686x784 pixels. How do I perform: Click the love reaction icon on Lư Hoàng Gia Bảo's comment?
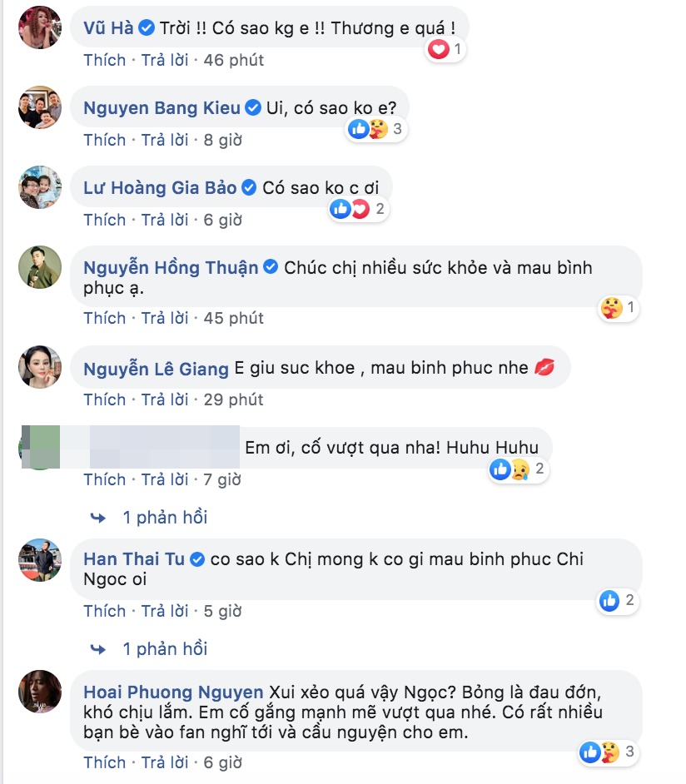point(360,209)
